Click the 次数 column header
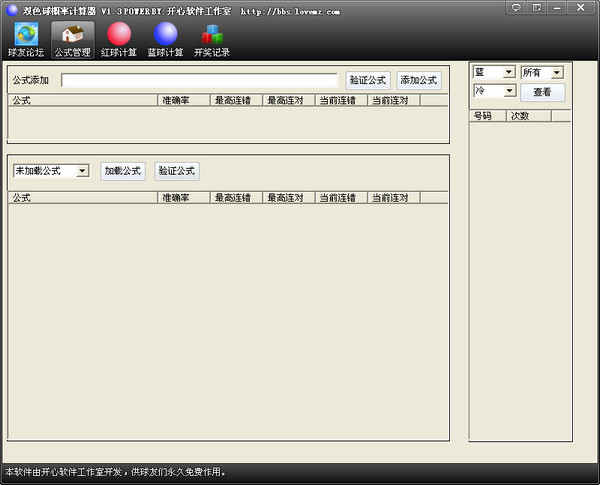 529,116
